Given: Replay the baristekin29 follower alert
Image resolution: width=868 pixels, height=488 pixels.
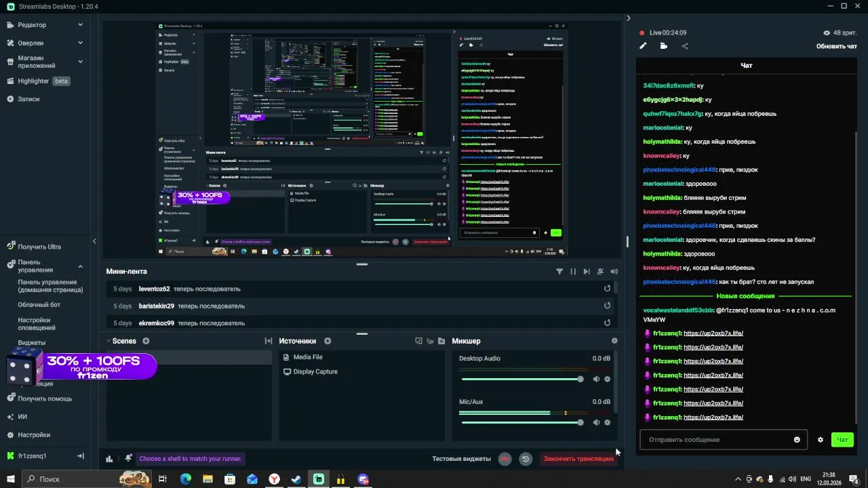Looking at the screenshot, I should [x=607, y=306].
